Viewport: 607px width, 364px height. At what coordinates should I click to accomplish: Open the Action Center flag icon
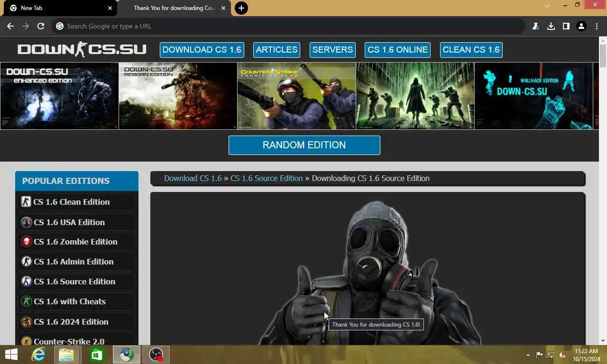[540, 355]
